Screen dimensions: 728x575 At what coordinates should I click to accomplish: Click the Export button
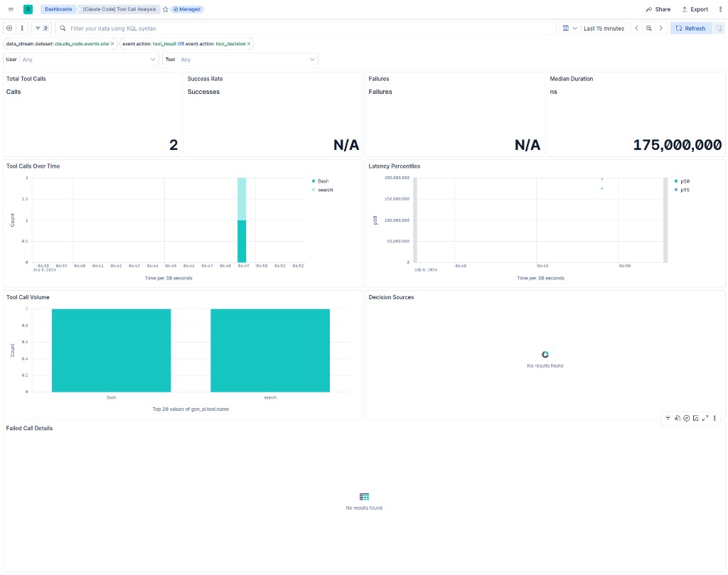(x=695, y=9)
